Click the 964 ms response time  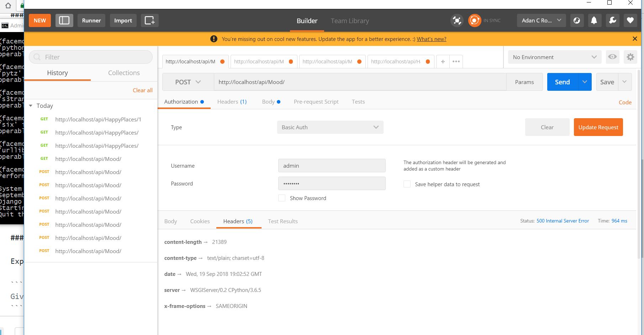(x=619, y=221)
